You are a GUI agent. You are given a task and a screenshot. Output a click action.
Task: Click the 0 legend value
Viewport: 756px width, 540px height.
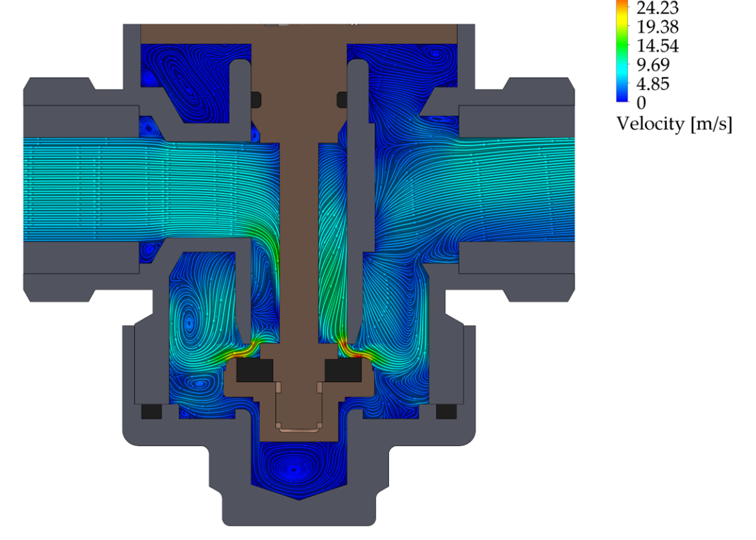point(641,103)
